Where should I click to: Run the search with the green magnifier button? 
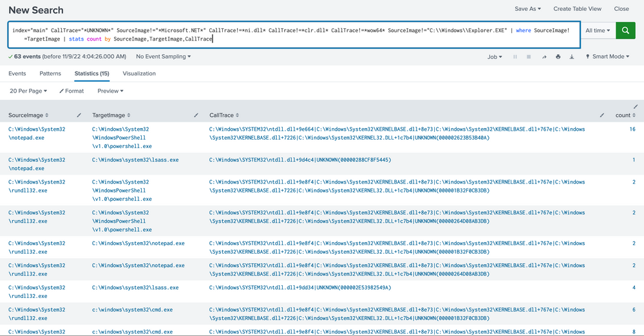[625, 30]
